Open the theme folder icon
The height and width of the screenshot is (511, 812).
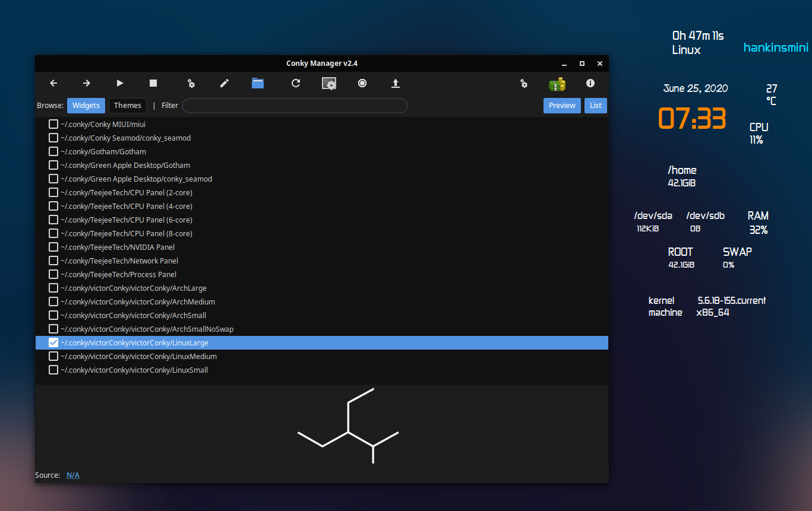[258, 84]
